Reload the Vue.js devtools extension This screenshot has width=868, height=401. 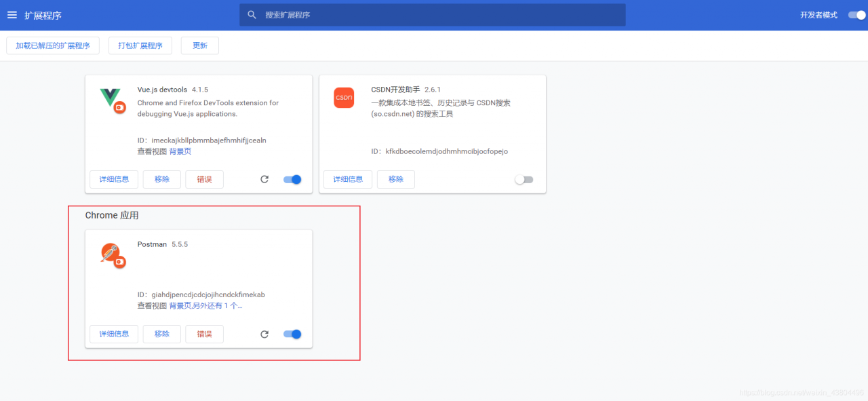pos(264,179)
